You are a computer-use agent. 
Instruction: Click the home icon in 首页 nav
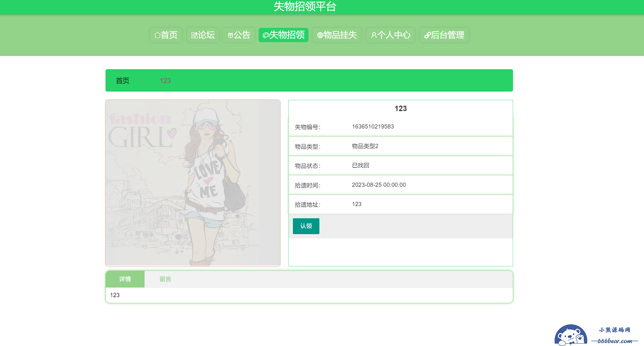point(157,35)
